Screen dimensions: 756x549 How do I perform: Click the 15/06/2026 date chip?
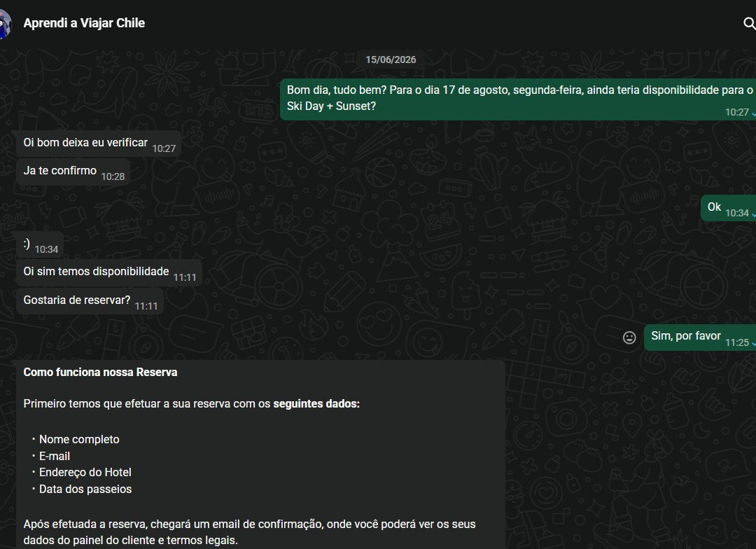[391, 60]
